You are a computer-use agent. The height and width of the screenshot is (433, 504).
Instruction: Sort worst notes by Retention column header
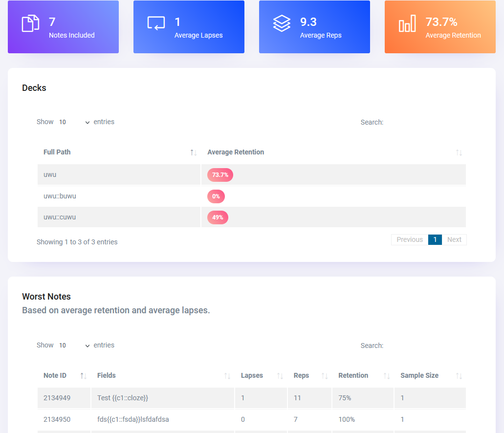[x=353, y=376]
